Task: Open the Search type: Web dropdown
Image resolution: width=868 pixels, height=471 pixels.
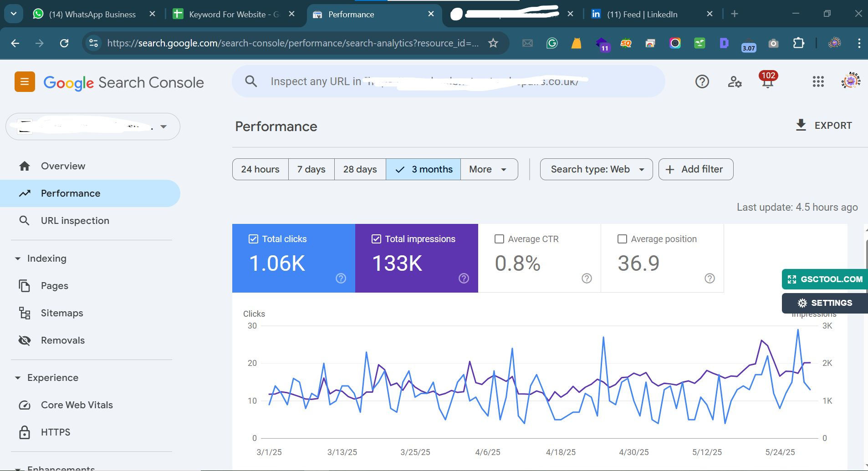Action: coord(596,169)
